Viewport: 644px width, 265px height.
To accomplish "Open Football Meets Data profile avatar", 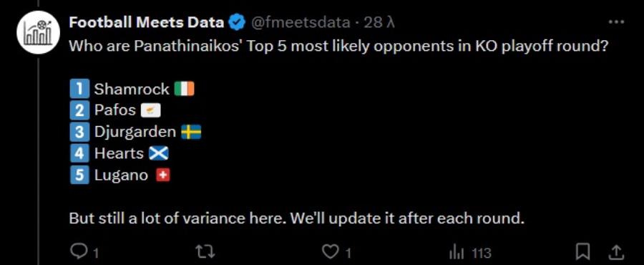I will (38, 34).
